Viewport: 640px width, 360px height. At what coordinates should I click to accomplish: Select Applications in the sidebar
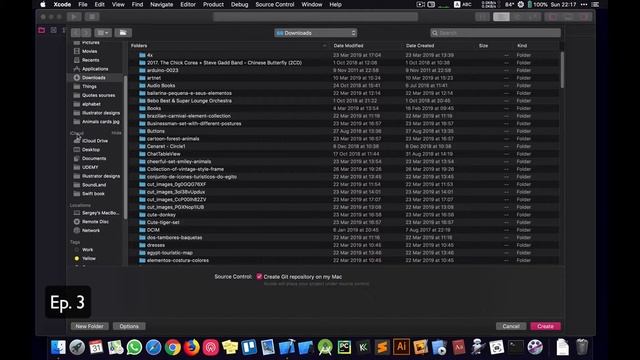click(x=95, y=69)
